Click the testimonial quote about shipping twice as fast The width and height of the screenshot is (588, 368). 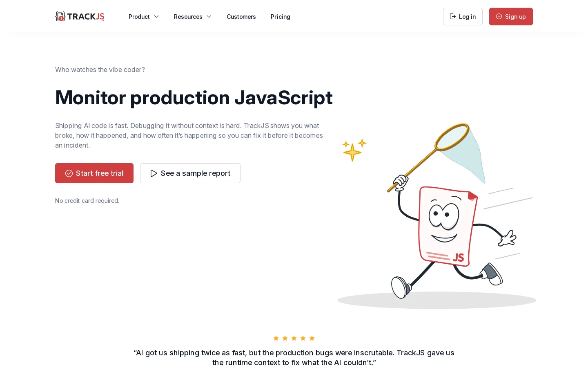coord(294,358)
